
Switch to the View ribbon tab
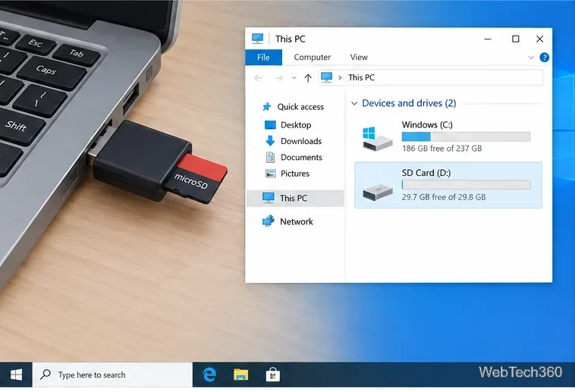click(x=359, y=57)
